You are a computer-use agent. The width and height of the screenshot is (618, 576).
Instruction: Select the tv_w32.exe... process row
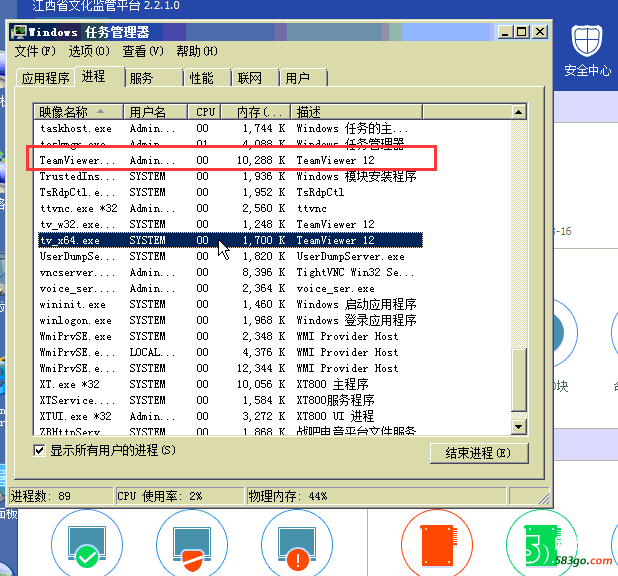coord(230,224)
